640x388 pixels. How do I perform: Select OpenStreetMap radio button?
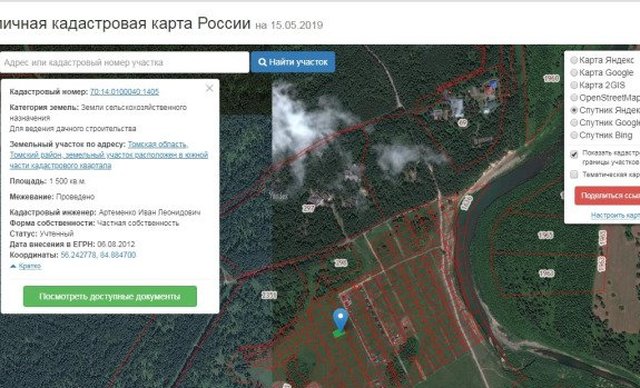(x=574, y=98)
